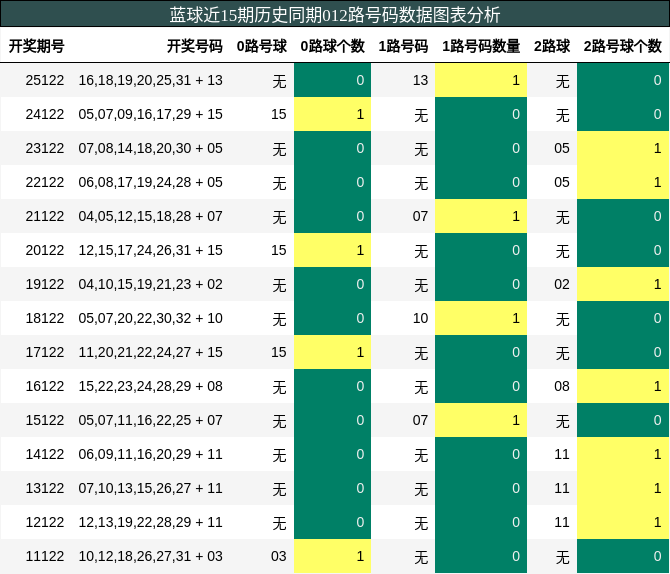Click yellow 2路号球个数 cell in row 16122
Screen dimensions: 670x574
point(623,386)
